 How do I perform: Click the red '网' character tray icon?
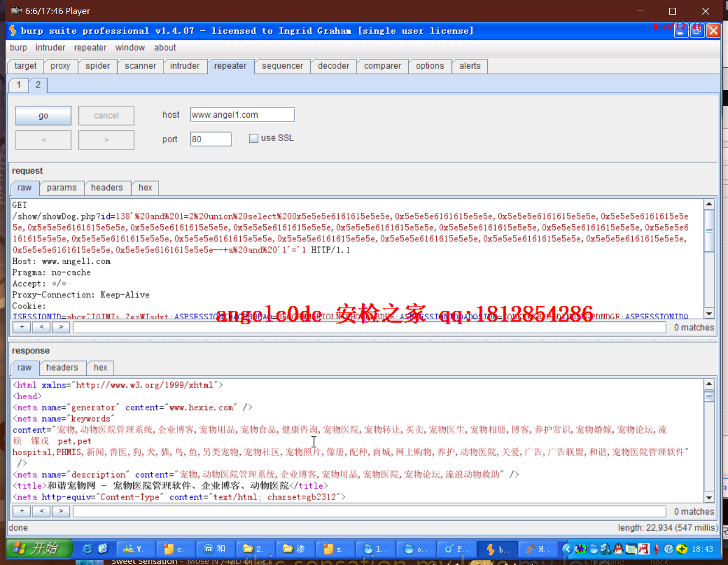click(643, 549)
